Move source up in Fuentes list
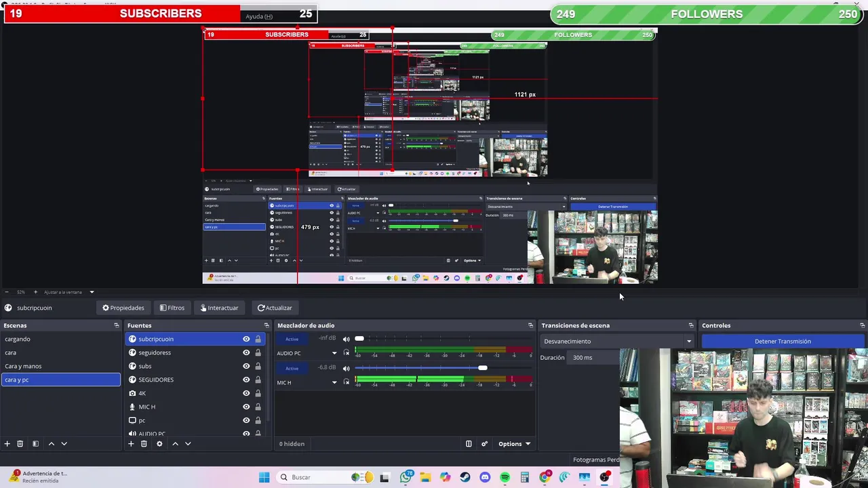 (x=175, y=444)
